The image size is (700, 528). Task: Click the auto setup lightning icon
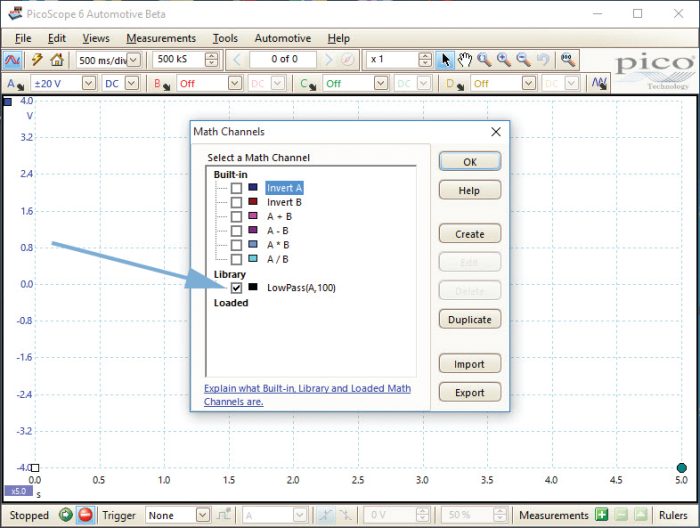point(37,59)
